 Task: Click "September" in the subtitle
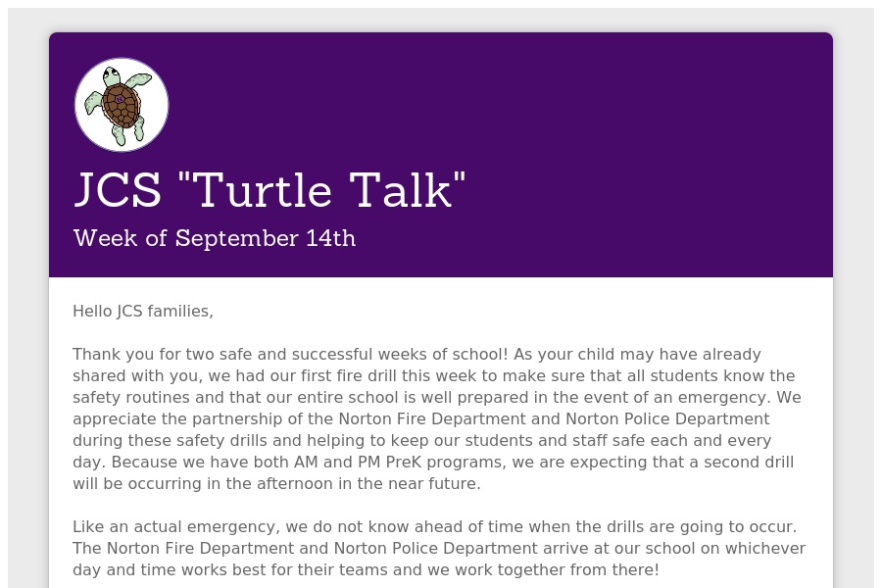pos(237,238)
